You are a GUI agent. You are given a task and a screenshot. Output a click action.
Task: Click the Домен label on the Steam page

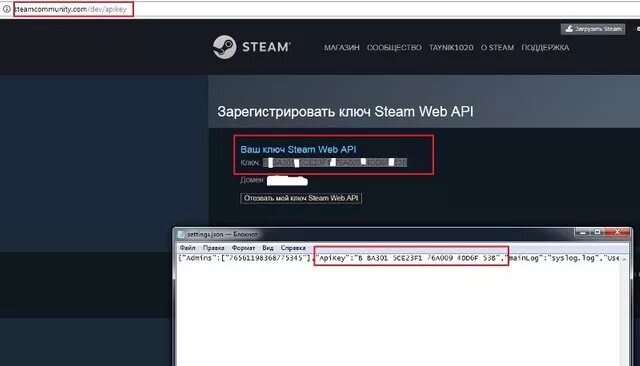(252, 180)
